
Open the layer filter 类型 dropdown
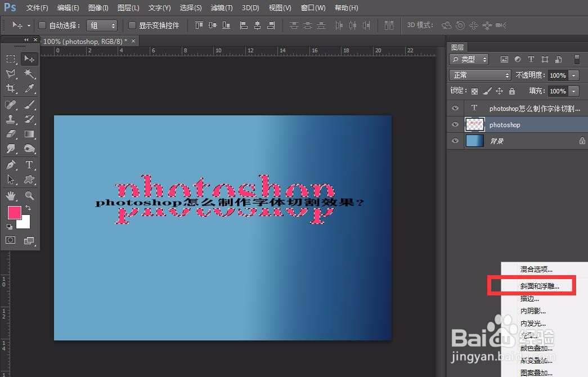click(x=469, y=59)
